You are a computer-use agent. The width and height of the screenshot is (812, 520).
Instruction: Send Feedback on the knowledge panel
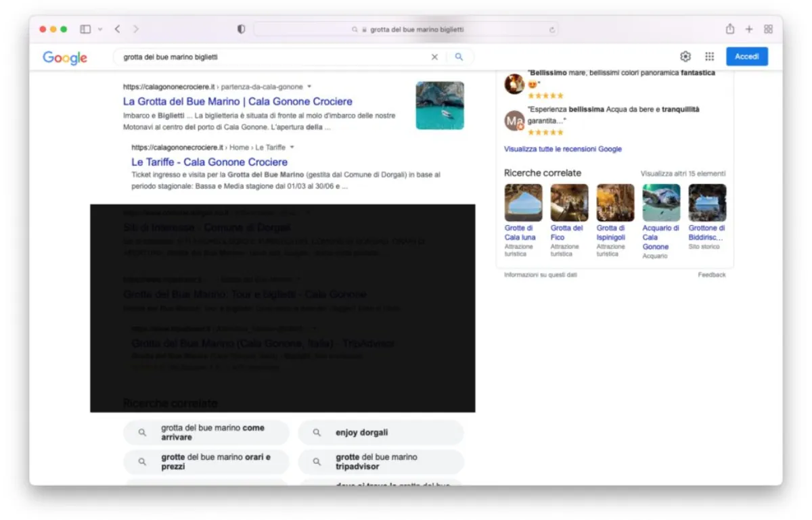coord(712,275)
